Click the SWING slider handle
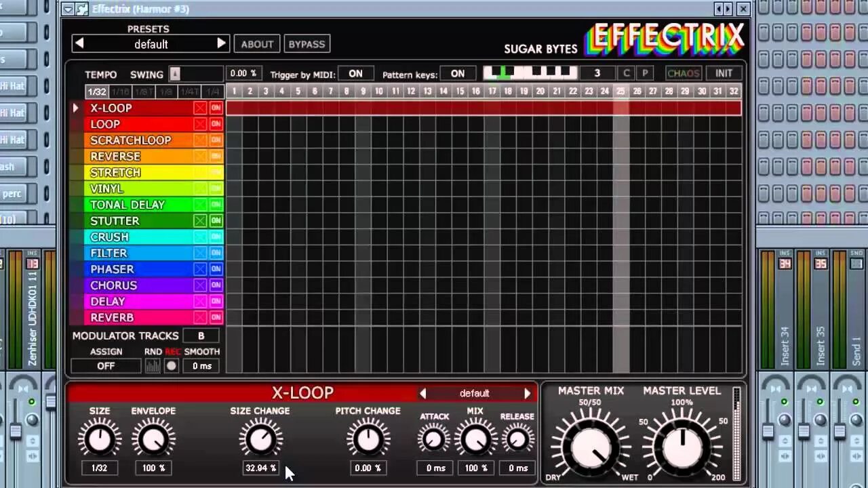This screenshot has width=868, height=488. [x=175, y=74]
